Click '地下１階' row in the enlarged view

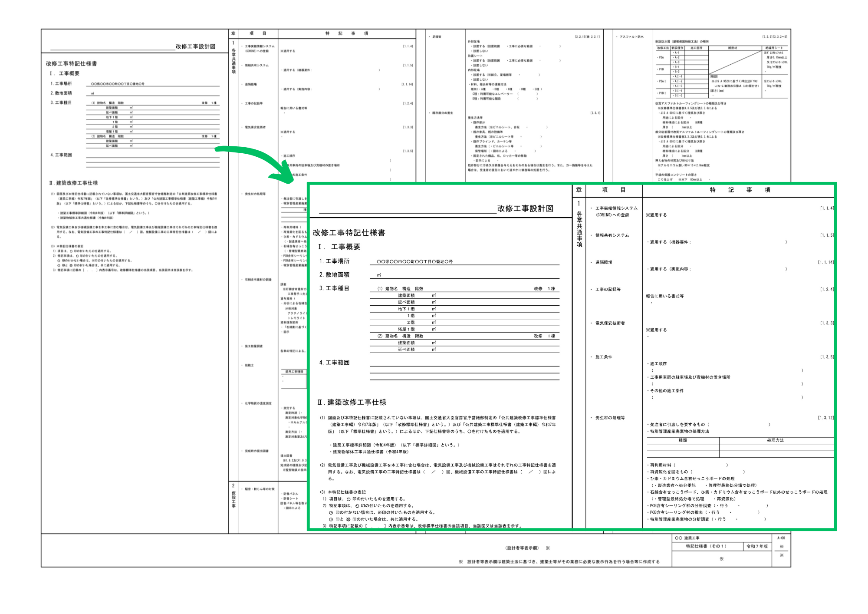coord(464,309)
